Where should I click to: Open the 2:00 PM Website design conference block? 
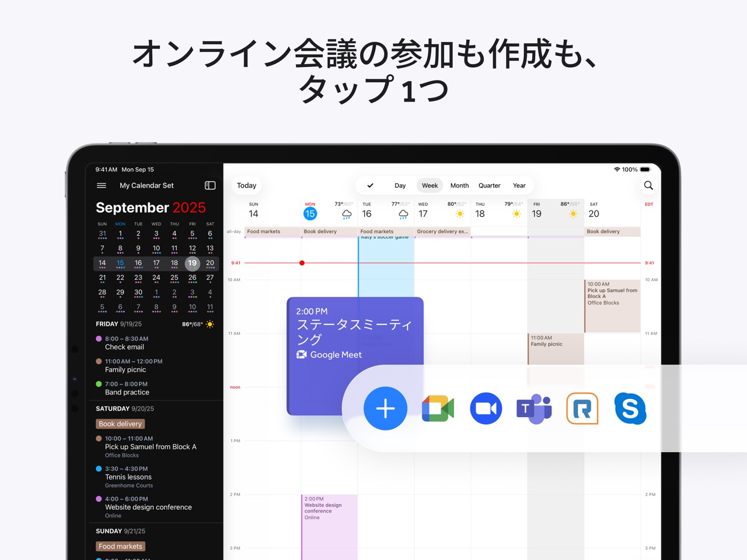(x=329, y=527)
